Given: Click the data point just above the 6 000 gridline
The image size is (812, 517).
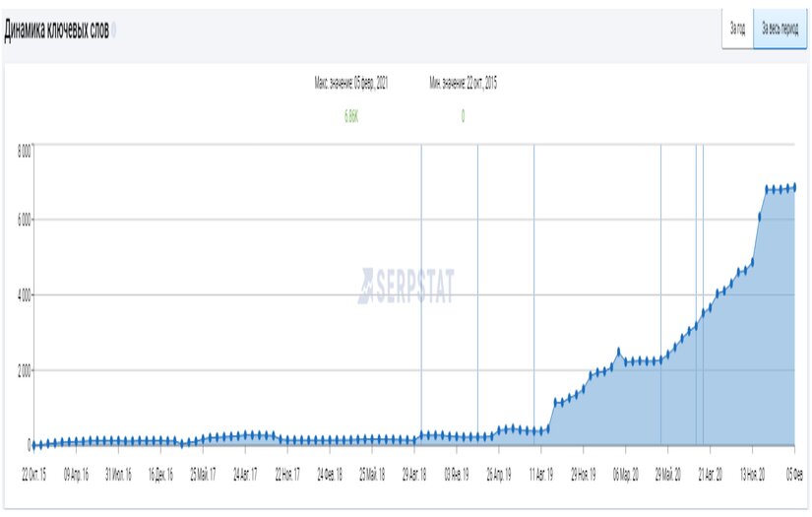Looking at the screenshot, I should point(760,217).
